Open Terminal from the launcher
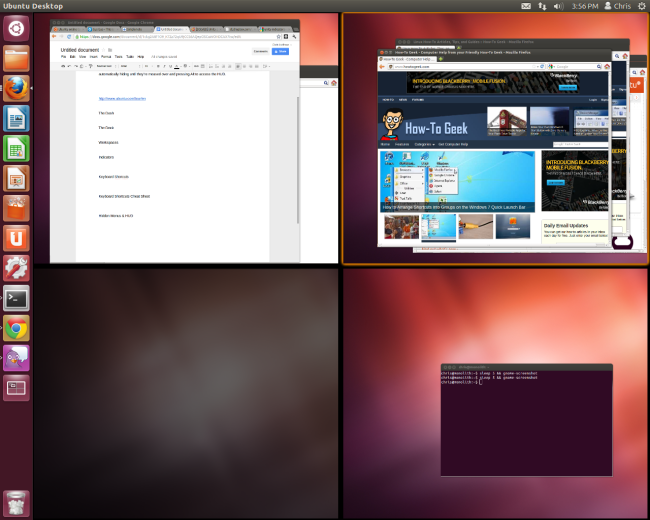 (16, 298)
